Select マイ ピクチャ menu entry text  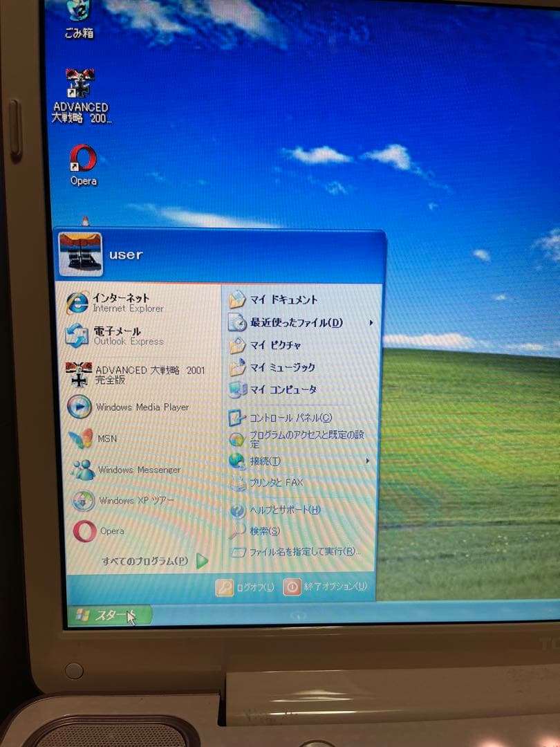[x=276, y=345]
